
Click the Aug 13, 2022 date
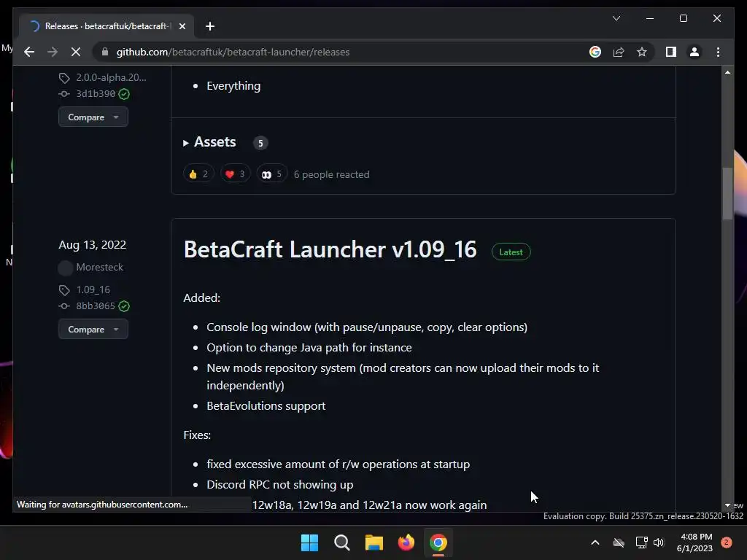pyautogui.click(x=93, y=245)
